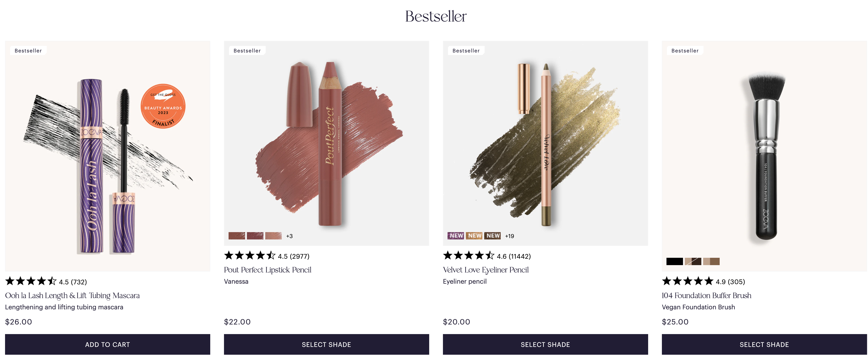Select the black brush color swatch
This screenshot has width=868, height=357.
(674, 261)
